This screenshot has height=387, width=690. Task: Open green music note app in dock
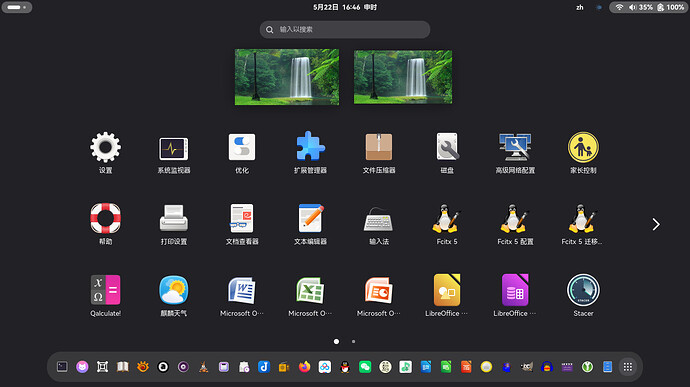[405, 366]
